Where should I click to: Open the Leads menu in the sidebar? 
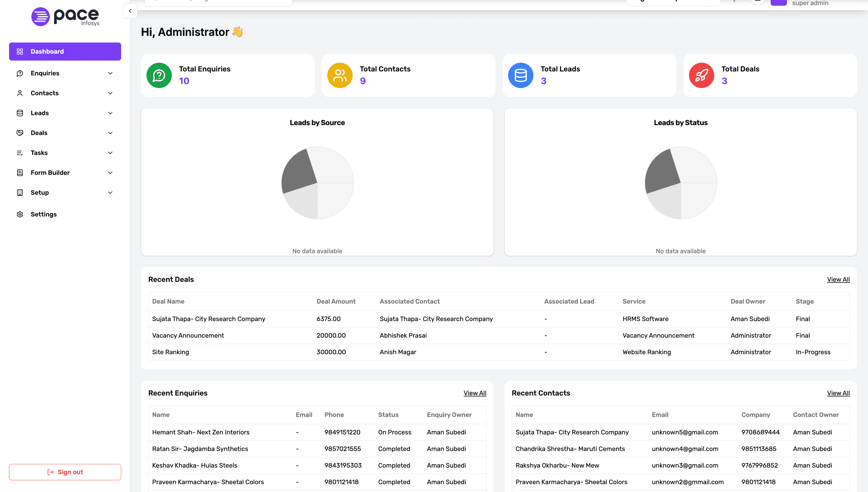tap(39, 113)
